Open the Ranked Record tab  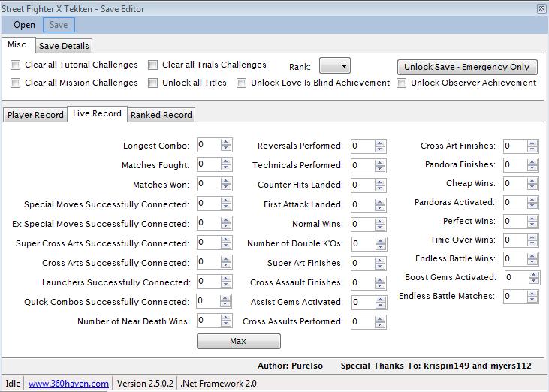point(161,115)
